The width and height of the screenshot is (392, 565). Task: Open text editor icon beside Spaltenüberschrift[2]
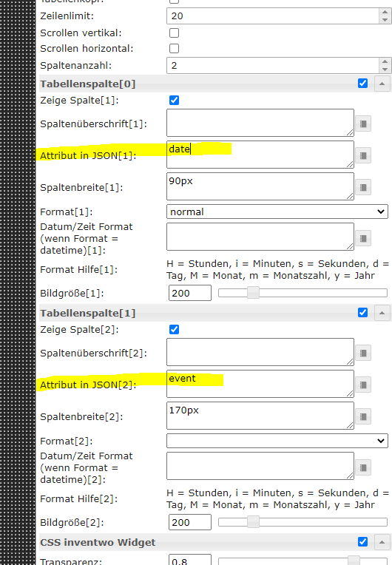363,353
